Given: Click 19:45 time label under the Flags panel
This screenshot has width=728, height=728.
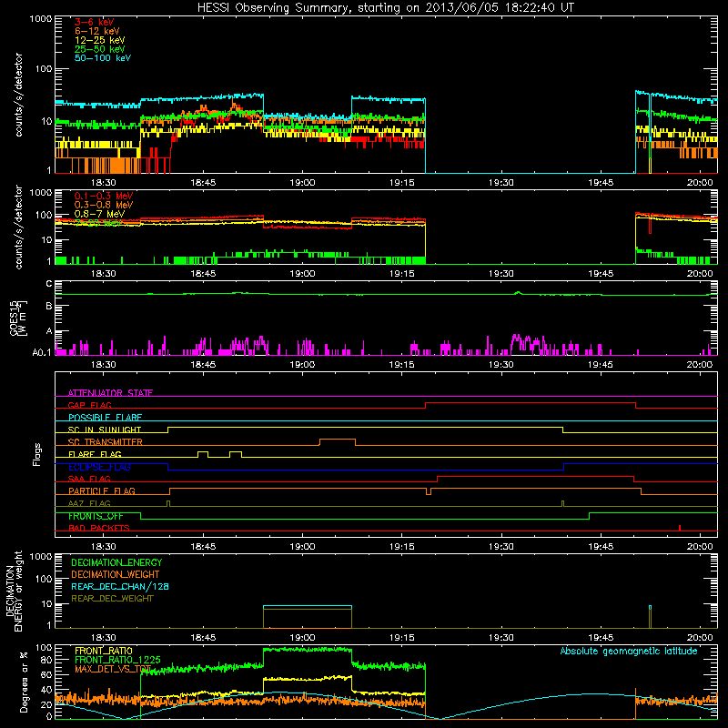Looking at the screenshot, I should click(601, 547).
